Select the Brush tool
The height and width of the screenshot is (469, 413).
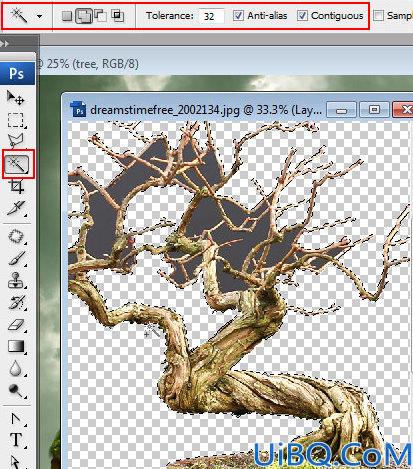click(16, 258)
